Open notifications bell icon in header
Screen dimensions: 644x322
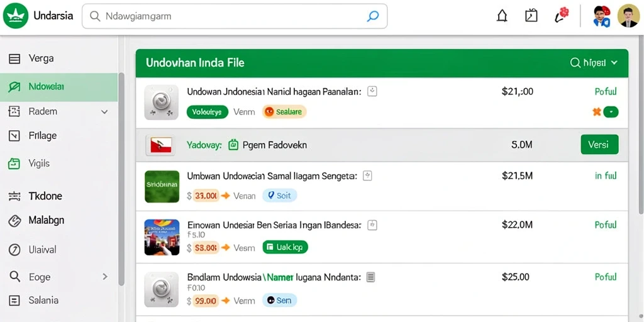502,16
